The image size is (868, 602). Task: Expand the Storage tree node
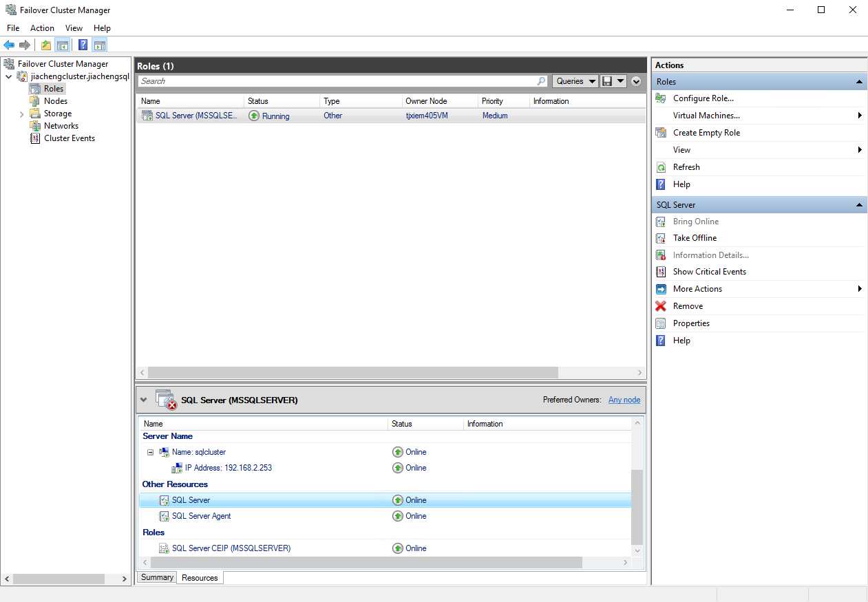pyautogui.click(x=21, y=114)
